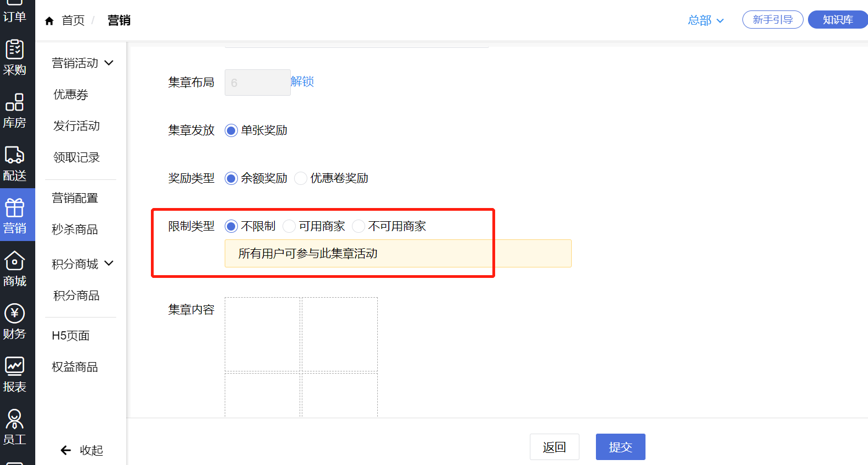868x465 pixels.
Task: Open 领取记录 menu item
Action: pos(77,157)
